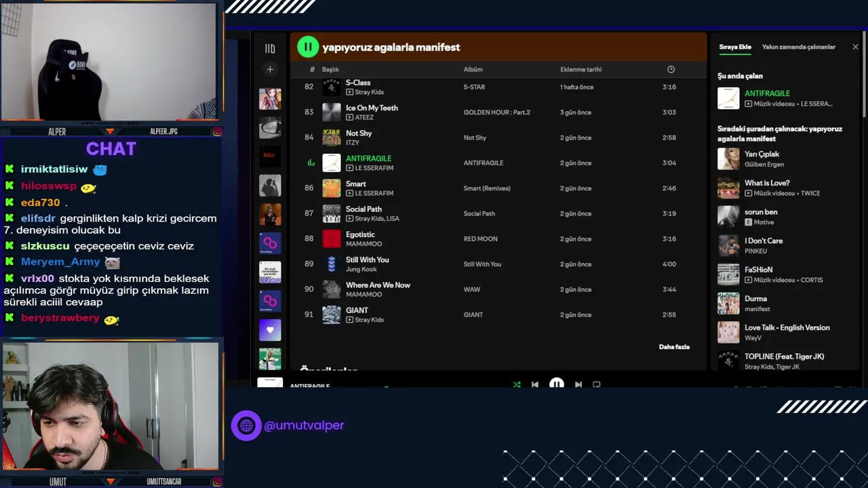
Task: Pause playback in the bottom player bar
Action: [557, 384]
